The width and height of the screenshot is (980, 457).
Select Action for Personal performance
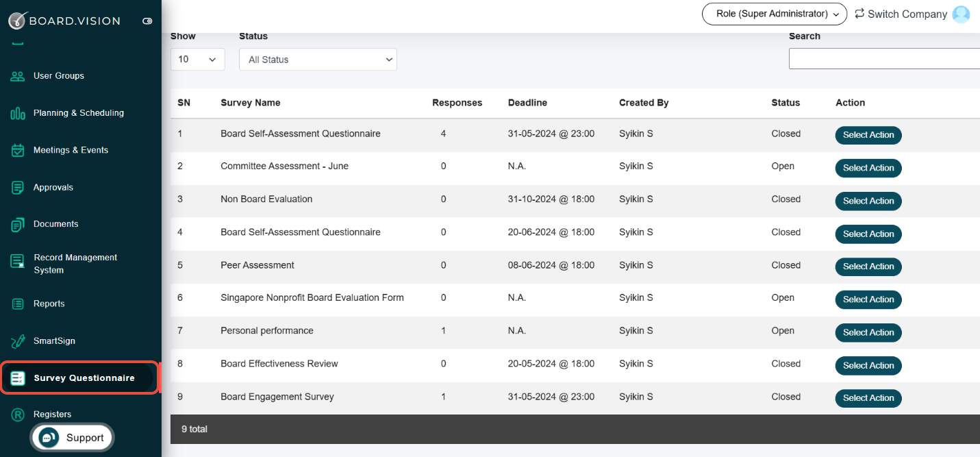[x=868, y=332]
